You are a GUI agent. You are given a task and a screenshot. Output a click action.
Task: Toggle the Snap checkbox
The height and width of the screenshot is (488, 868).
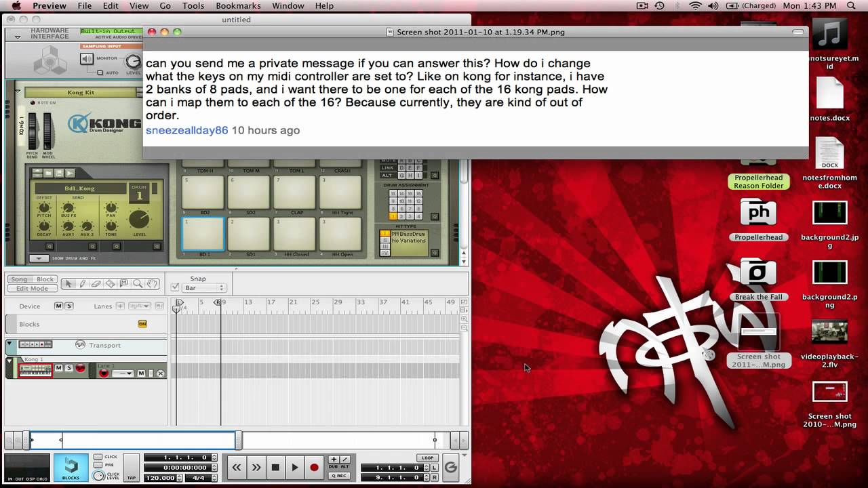click(175, 287)
